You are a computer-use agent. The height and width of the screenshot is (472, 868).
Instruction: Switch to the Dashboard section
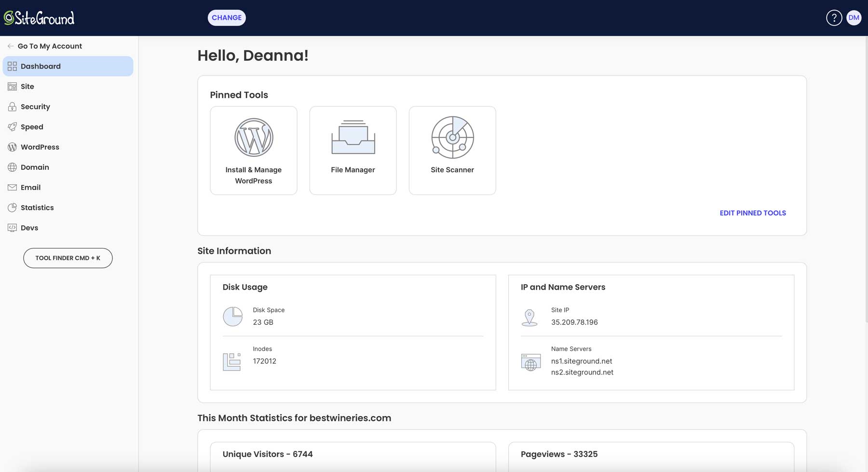click(41, 66)
